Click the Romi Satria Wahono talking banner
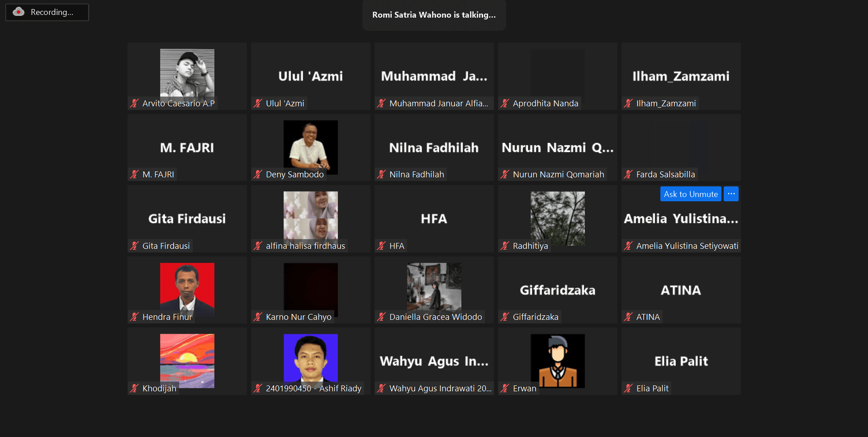 pos(434,15)
